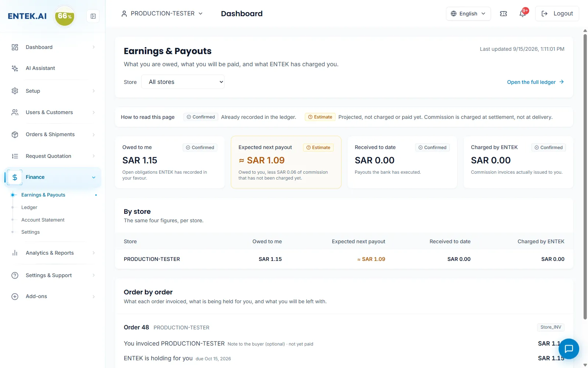Select Earnings & Payouts submenu item
Image resolution: width=588 pixels, height=368 pixels.
[x=43, y=195]
